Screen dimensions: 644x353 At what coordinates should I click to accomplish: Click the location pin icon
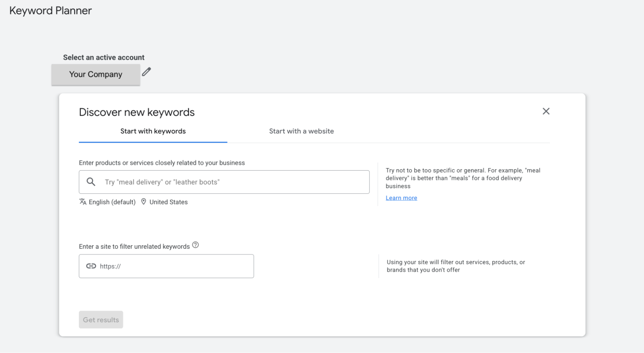pyautogui.click(x=144, y=202)
